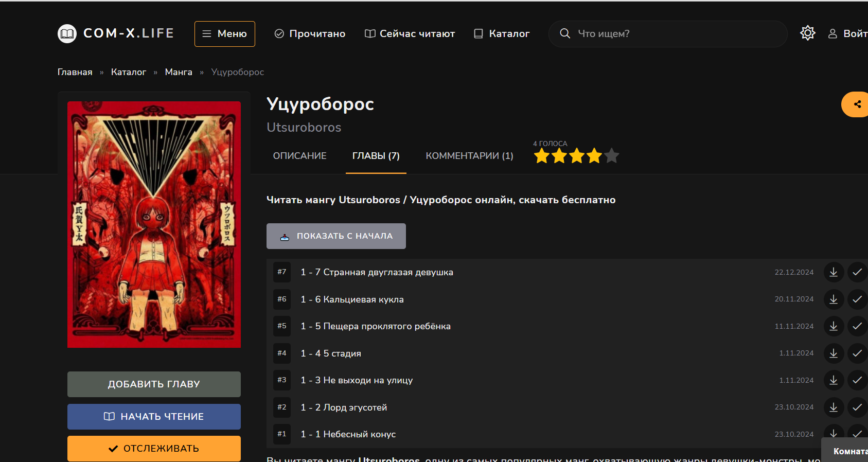This screenshot has width=868, height=462.
Task: Click the COM-X.LIFE book logo icon
Action: (67, 33)
